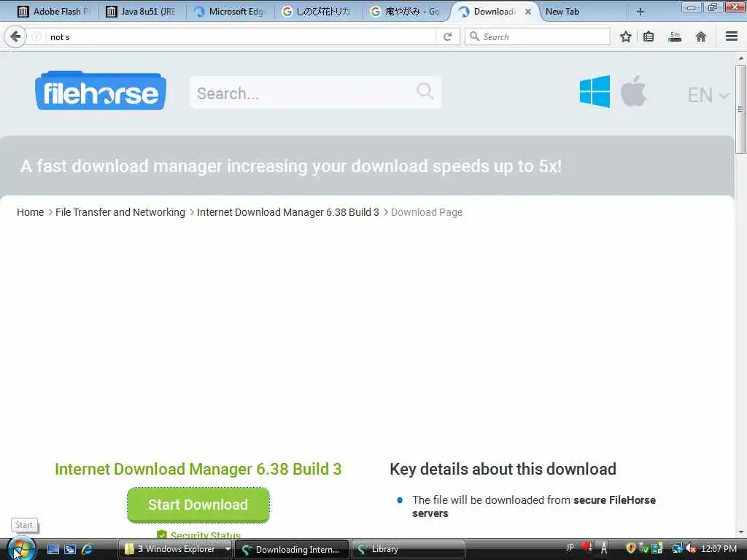Close the Download tab
Screen dimensions: 747x560
click(x=528, y=12)
